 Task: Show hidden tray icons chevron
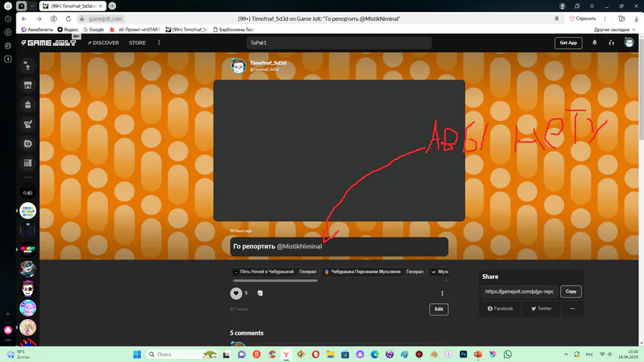pyautogui.click(x=566, y=354)
